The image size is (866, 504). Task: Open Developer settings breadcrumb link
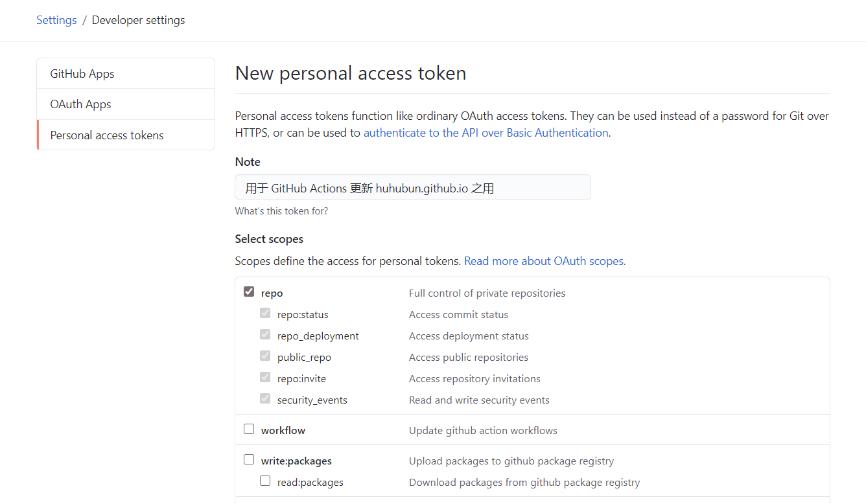click(138, 20)
